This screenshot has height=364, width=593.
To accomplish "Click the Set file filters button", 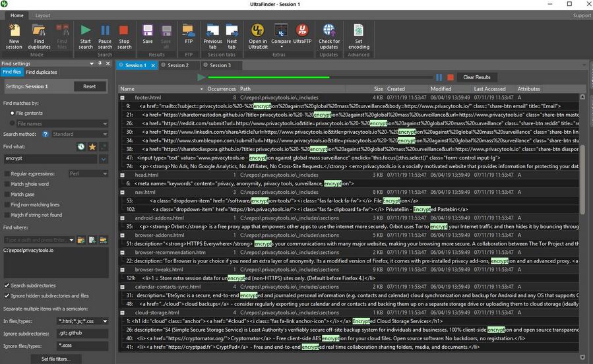I will click(x=56, y=359).
